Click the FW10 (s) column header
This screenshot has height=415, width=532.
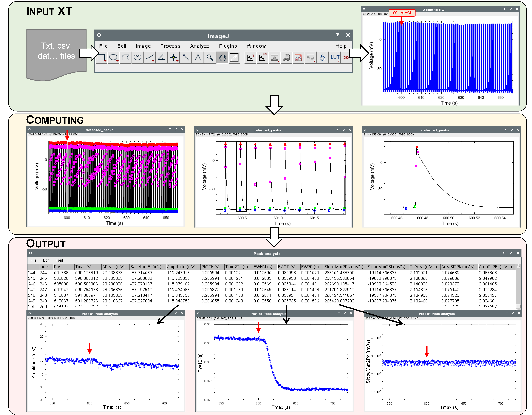pos(289,267)
